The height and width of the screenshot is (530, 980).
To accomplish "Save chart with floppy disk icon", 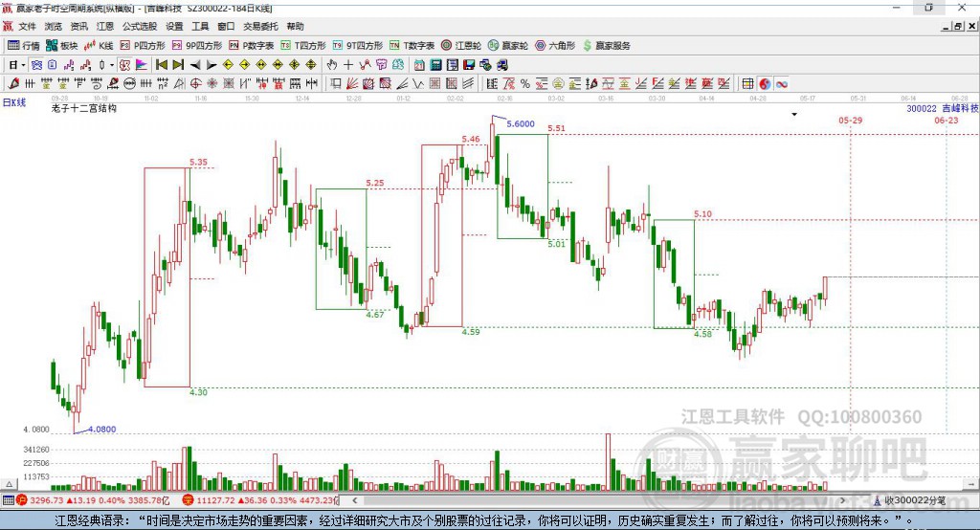I will [469, 64].
